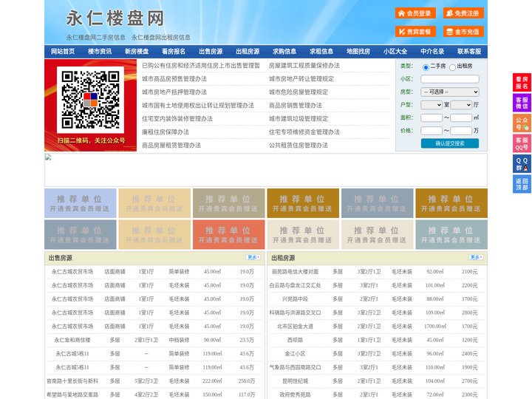Click the QR code banner image
This screenshot has height=399, width=532.
click(x=91, y=105)
